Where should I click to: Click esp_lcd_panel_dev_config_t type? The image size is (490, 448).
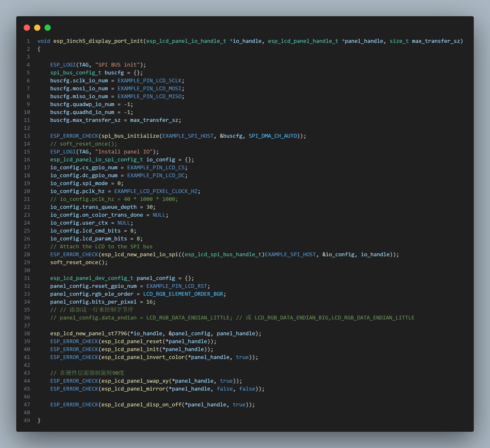tap(92, 278)
